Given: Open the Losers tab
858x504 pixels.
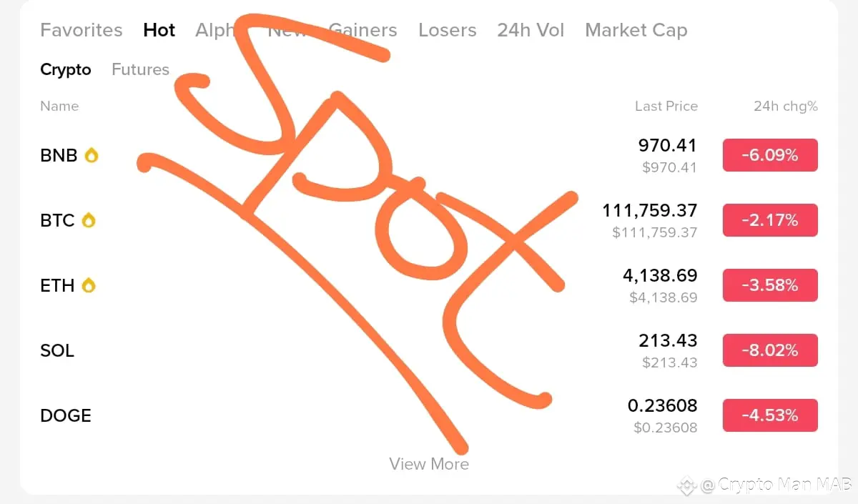Looking at the screenshot, I should 448,30.
